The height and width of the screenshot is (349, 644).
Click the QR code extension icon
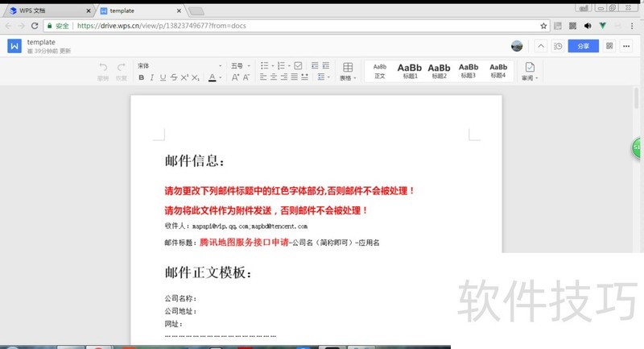point(572,26)
